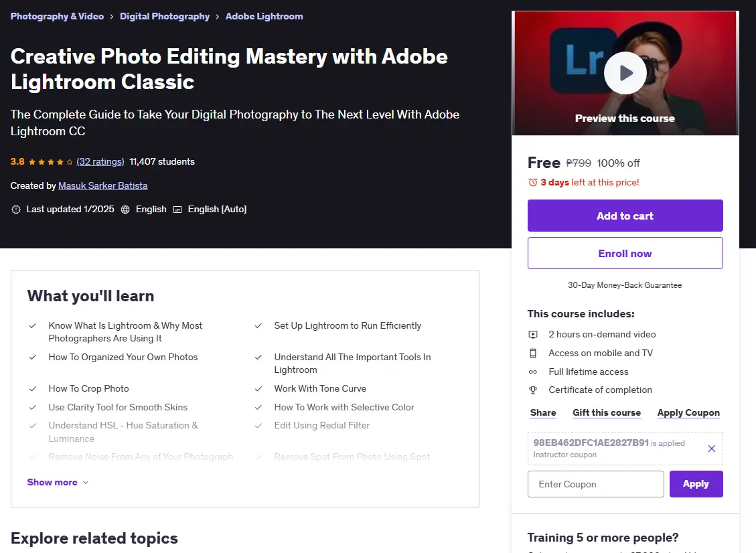
Task: Click Apply Coupon link
Action: [x=688, y=412]
